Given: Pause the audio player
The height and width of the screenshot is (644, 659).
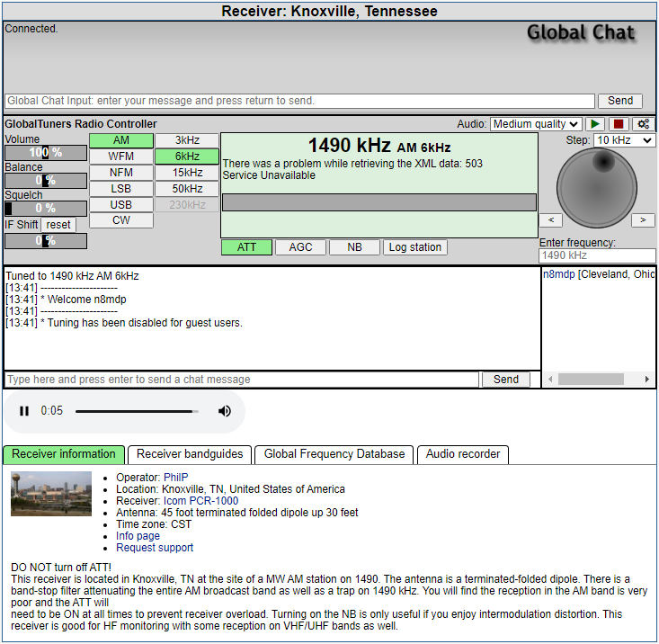Looking at the screenshot, I should click(24, 411).
